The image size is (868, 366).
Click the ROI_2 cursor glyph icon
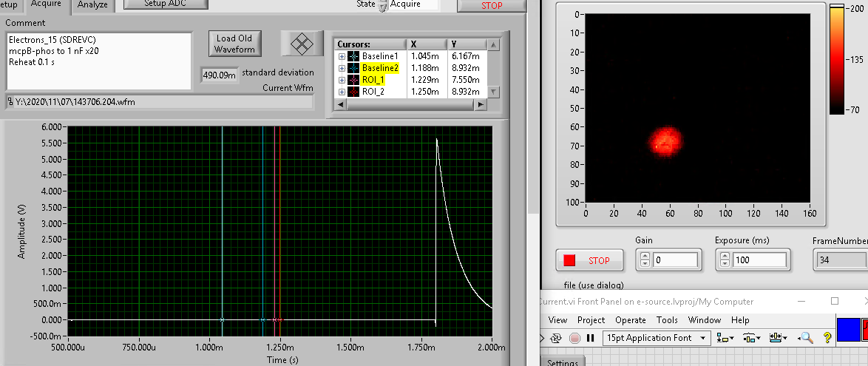tap(353, 92)
